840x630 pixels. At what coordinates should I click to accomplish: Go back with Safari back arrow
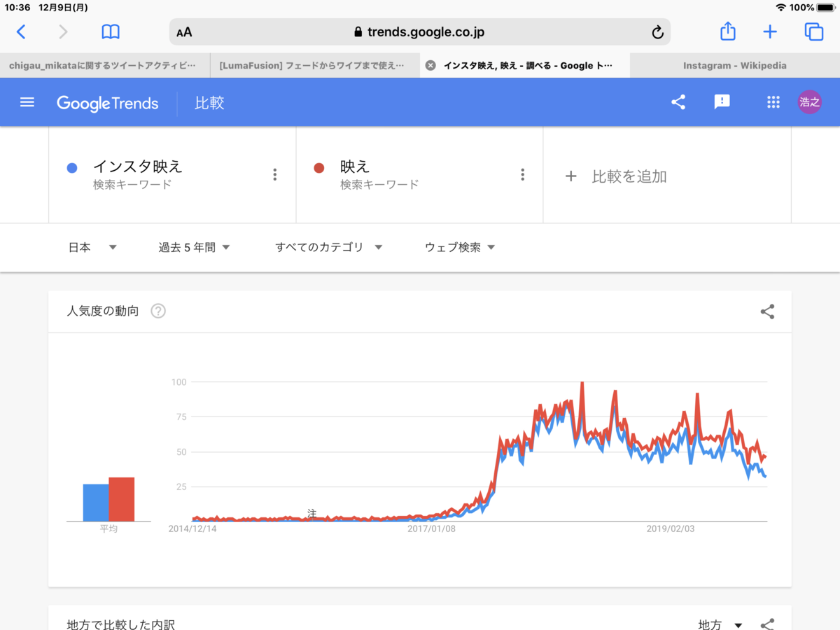(x=21, y=31)
